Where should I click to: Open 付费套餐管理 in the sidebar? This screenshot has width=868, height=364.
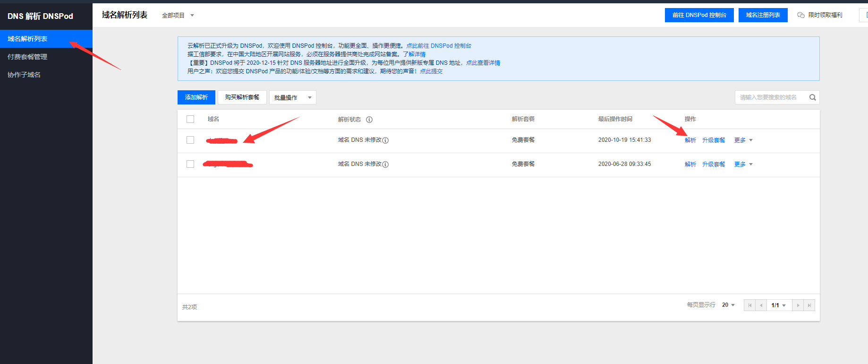(x=46, y=57)
